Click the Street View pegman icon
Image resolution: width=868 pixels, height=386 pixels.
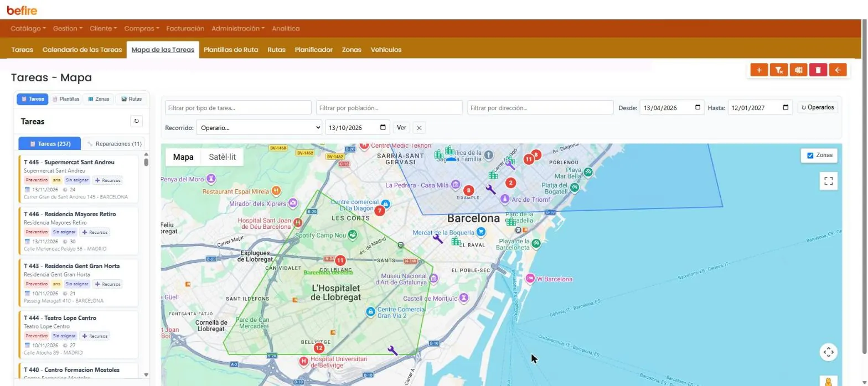pos(828,382)
